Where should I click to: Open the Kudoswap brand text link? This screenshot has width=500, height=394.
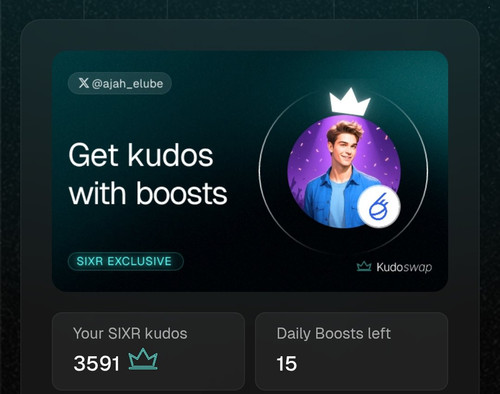[404, 267]
